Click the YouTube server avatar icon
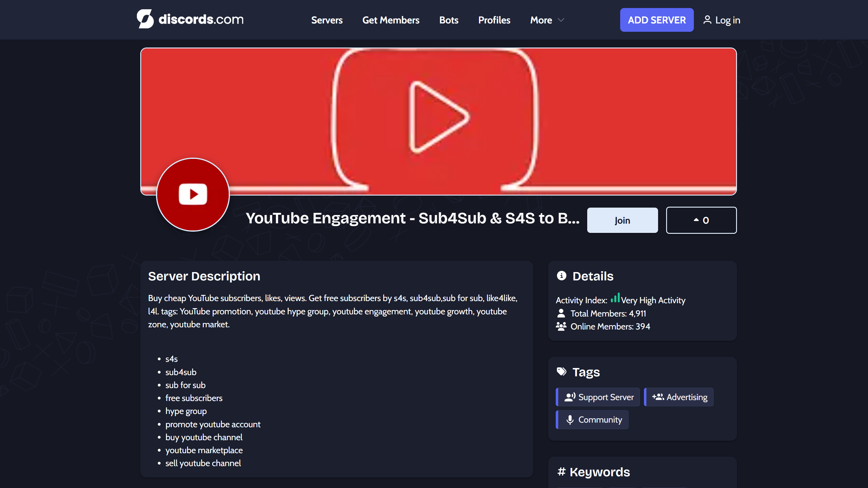868x488 pixels. 193,195
